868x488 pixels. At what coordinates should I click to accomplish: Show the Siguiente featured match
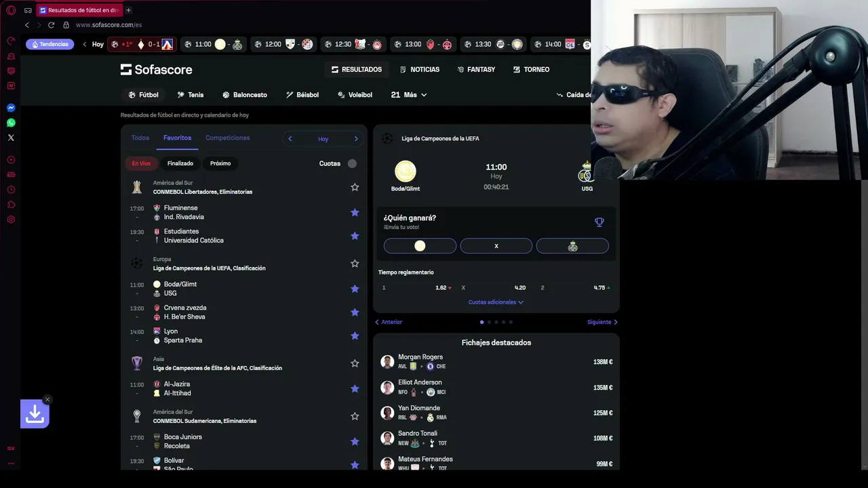pos(602,322)
